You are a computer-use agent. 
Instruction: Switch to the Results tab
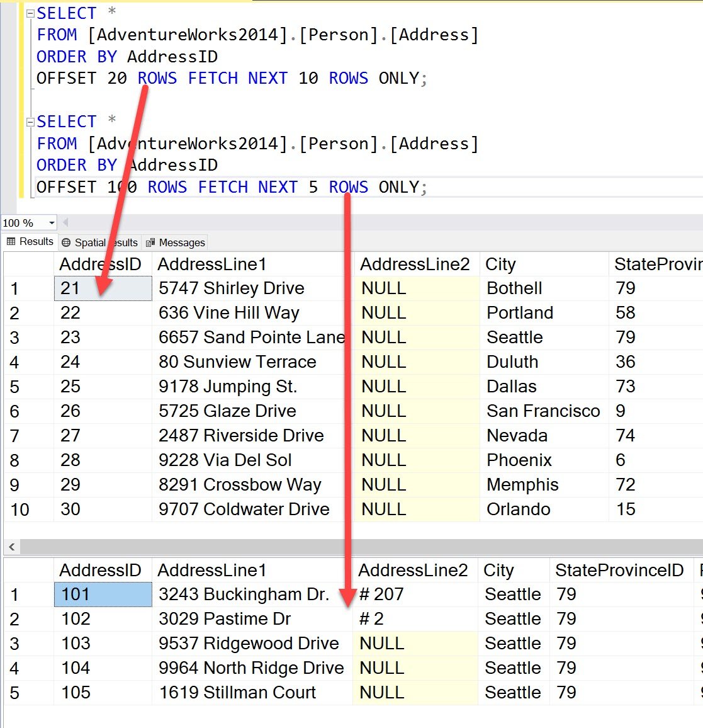click(30, 241)
